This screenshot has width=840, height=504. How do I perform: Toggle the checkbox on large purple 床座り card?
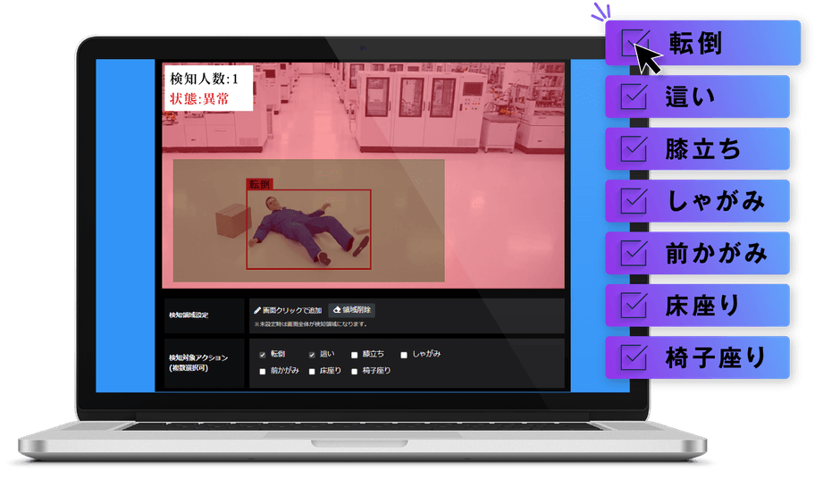(x=634, y=306)
